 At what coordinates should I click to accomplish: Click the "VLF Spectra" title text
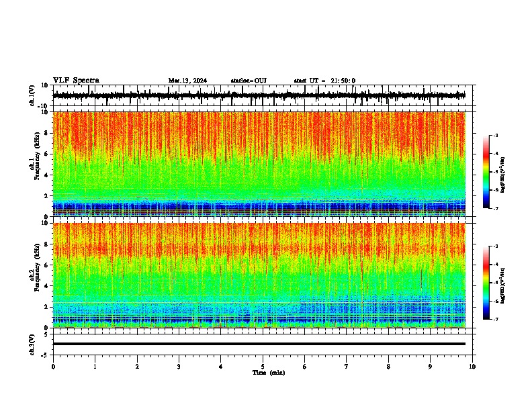tap(76, 81)
